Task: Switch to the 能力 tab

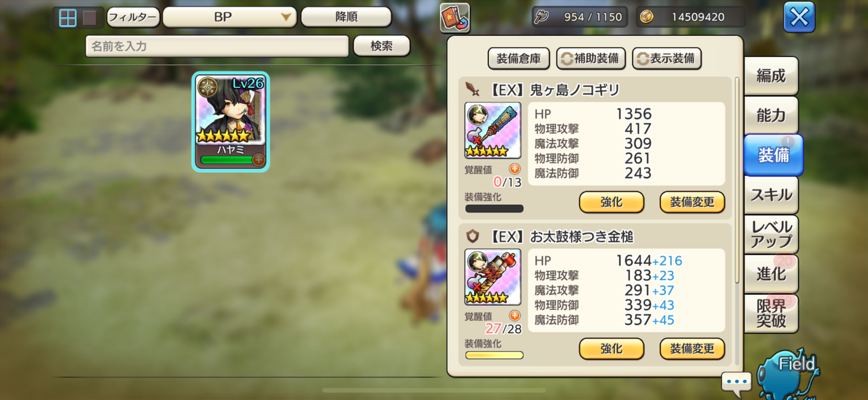Action: (771, 115)
